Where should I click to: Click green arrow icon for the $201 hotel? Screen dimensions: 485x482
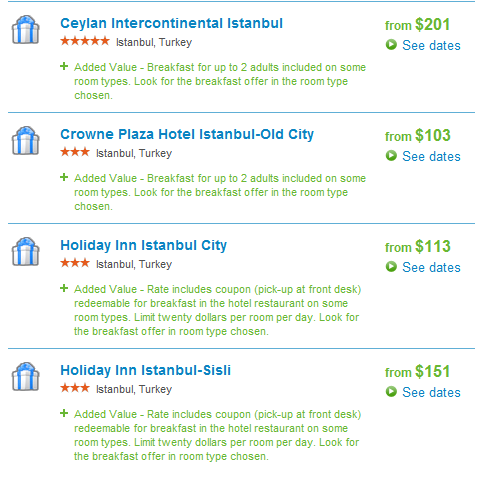pos(391,45)
